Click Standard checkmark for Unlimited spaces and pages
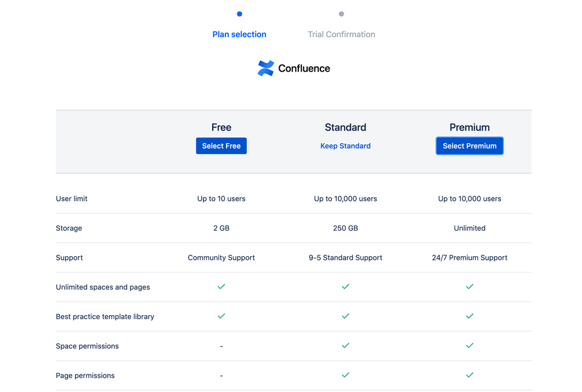The image size is (582, 392). (x=345, y=287)
